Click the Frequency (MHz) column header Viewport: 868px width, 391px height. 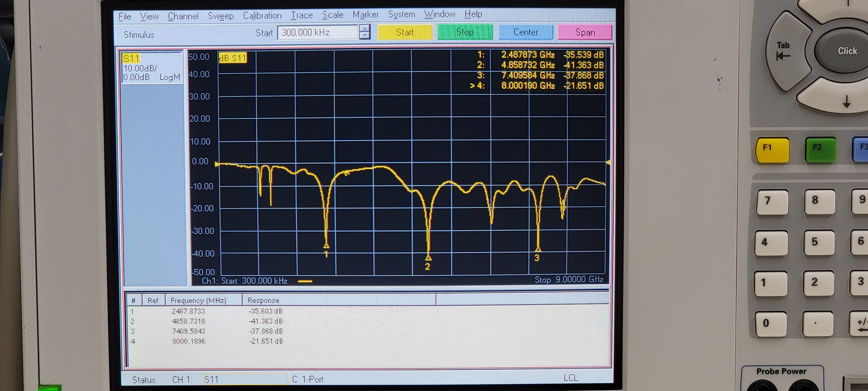coord(198,300)
